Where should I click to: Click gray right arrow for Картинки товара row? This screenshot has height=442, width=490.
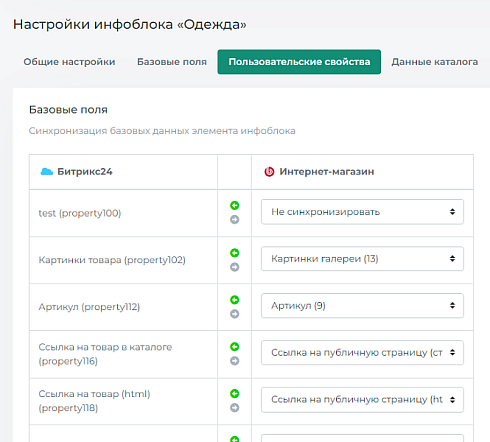click(235, 267)
